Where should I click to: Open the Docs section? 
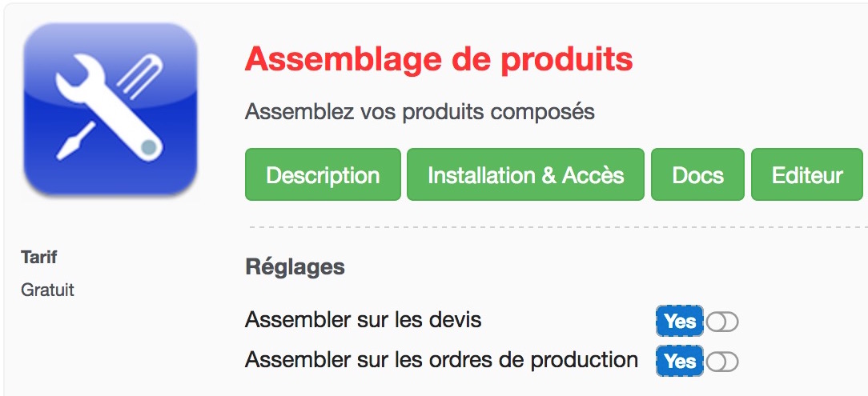pyautogui.click(x=697, y=174)
